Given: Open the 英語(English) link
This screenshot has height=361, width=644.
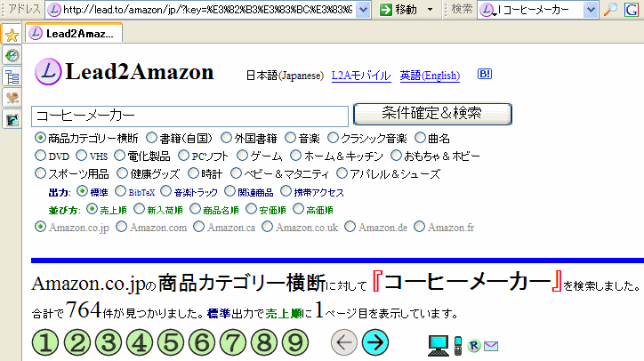Looking at the screenshot, I should (430, 76).
